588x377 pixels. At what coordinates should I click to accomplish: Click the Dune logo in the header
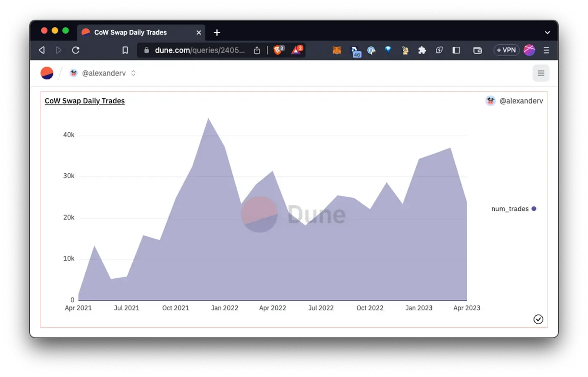[47, 73]
